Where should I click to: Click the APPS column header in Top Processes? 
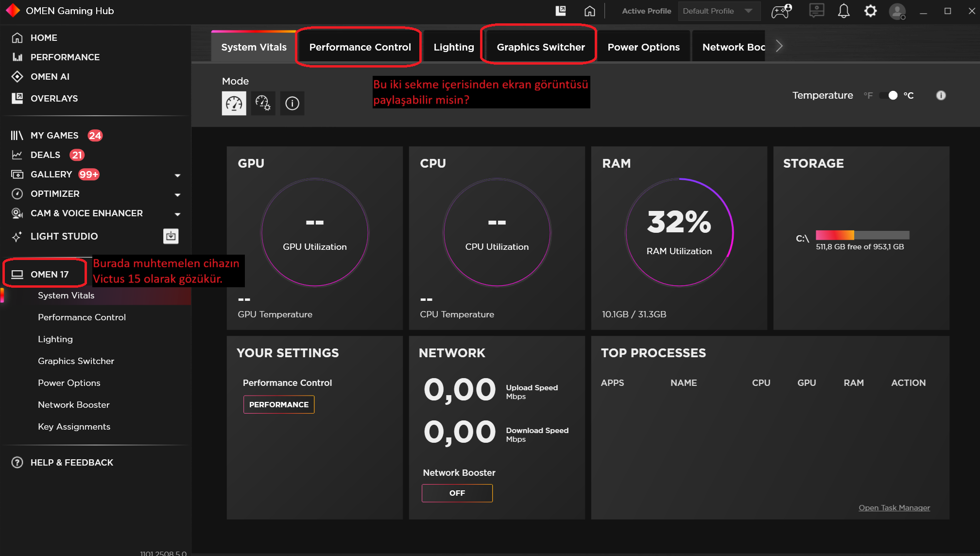[x=612, y=382]
